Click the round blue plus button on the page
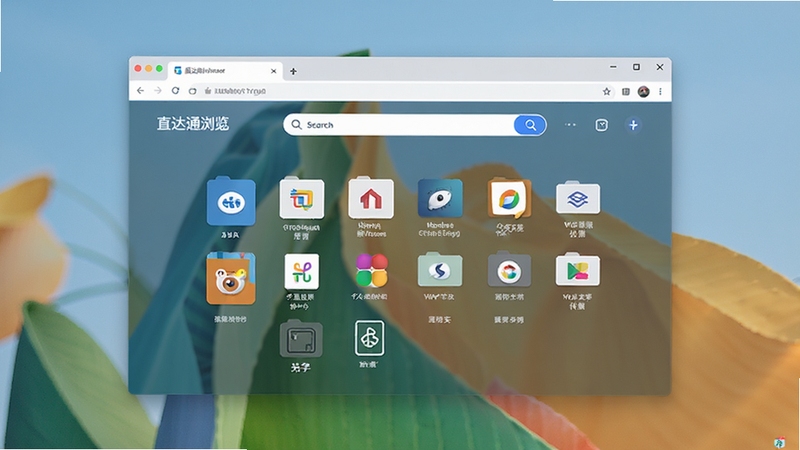800x450 pixels. pyautogui.click(x=633, y=125)
